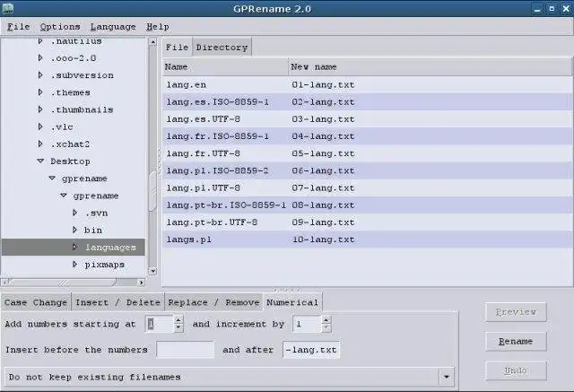574x392 pixels.
Task: Select the bin folder name
Action: 93,230
